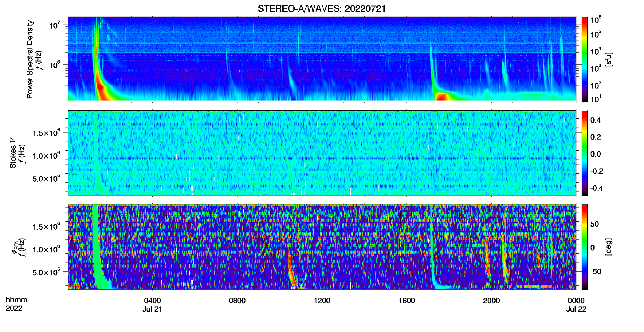Click the 5.0×10^5 tick in Stokes V panel
The height and width of the screenshot is (332, 644).
tap(46, 178)
